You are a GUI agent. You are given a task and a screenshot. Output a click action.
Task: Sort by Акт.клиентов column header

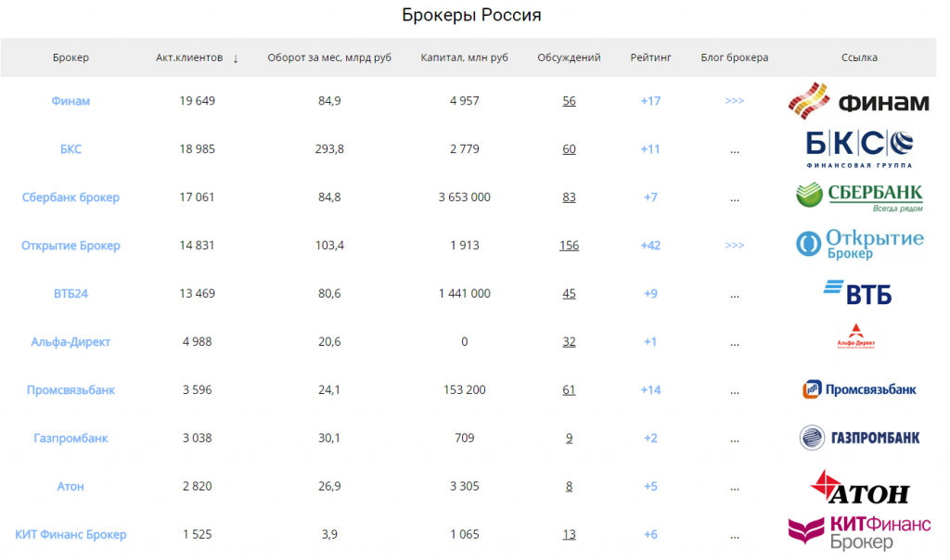point(189,57)
